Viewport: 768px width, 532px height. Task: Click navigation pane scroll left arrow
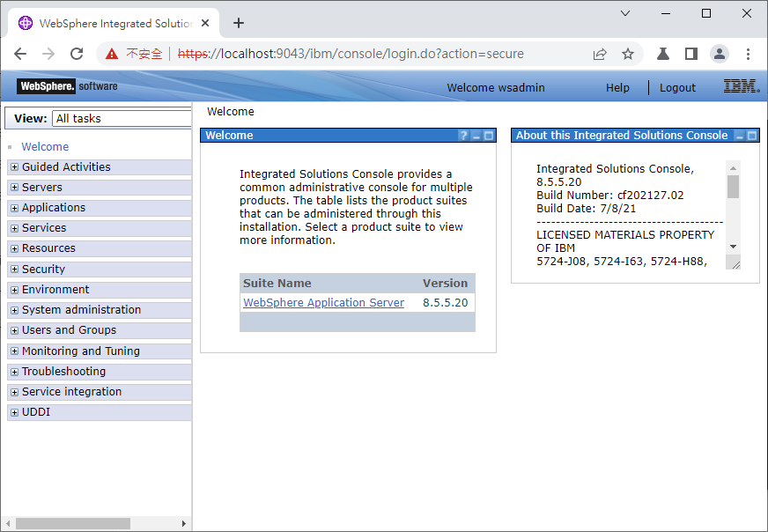pos(8,524)
